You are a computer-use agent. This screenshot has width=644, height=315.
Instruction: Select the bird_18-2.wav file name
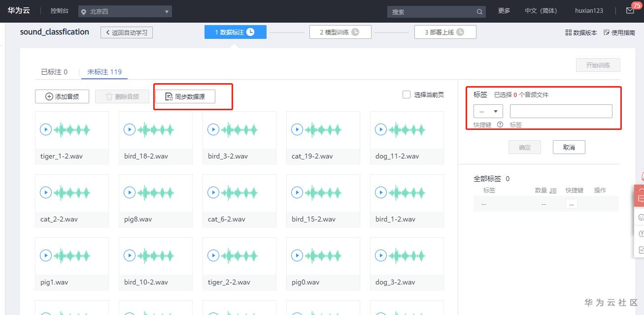[146, 156]
